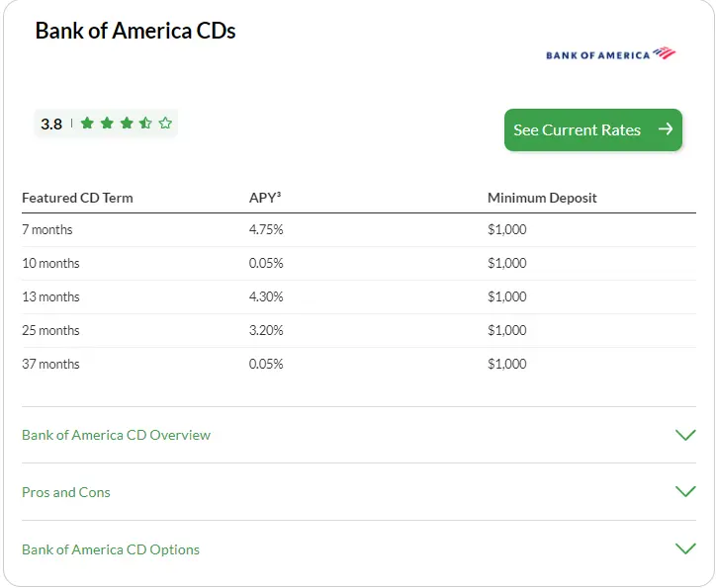This screenshot has width=716, height=588.
Task: Click the $1,000 deposit for 7 months
Action: [x=507, y=229]
